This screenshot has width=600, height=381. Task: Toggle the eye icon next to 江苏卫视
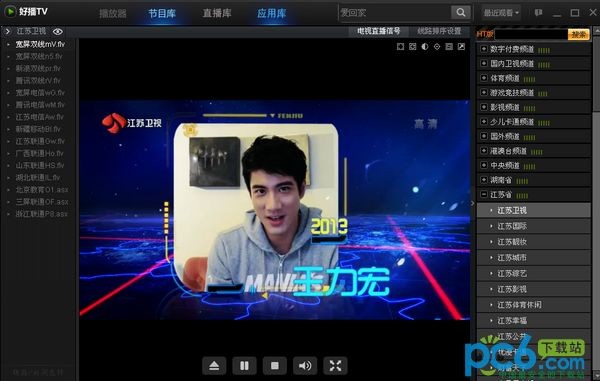(x=57, y=31)
